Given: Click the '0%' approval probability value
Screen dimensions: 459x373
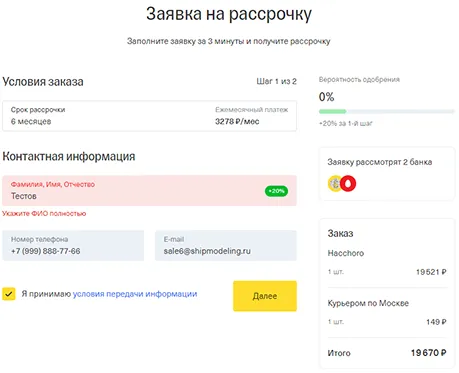Looking at the screenshot, I should pos(326,97).
